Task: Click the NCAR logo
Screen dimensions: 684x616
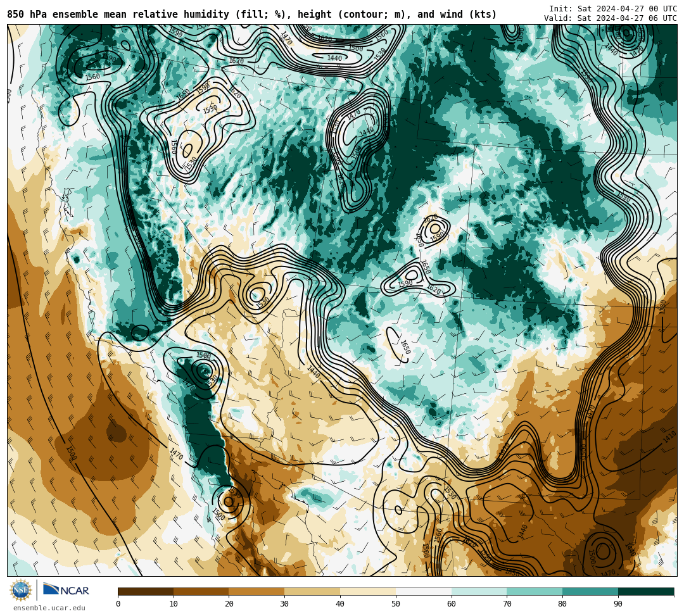Action: pyautogui.click(x=66, y=590)
